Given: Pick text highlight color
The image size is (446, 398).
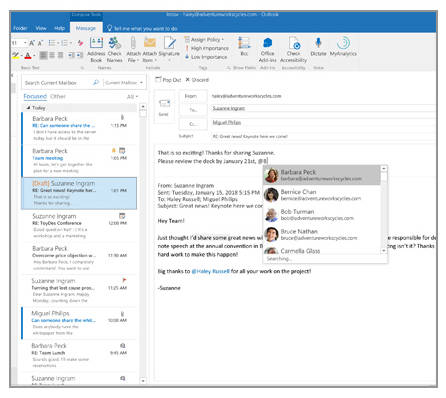Looking at the screenshot, I should pyautogui.click(x=16, y=55).
